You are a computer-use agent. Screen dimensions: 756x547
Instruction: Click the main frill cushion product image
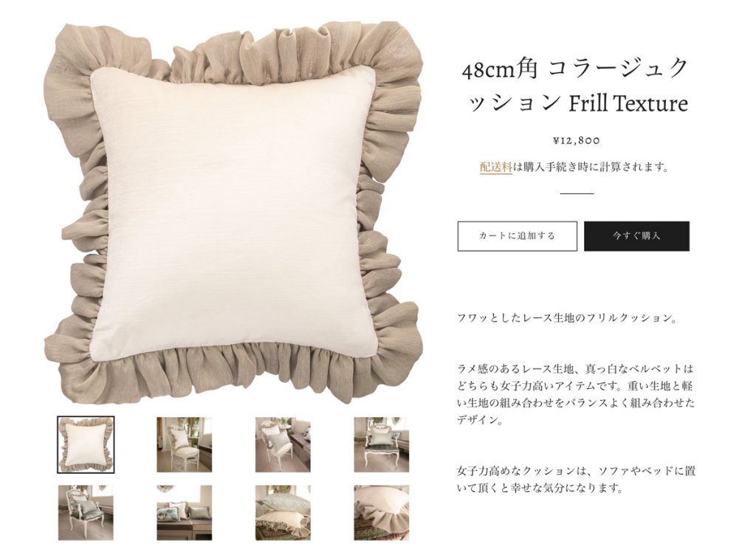click(233, 212)
